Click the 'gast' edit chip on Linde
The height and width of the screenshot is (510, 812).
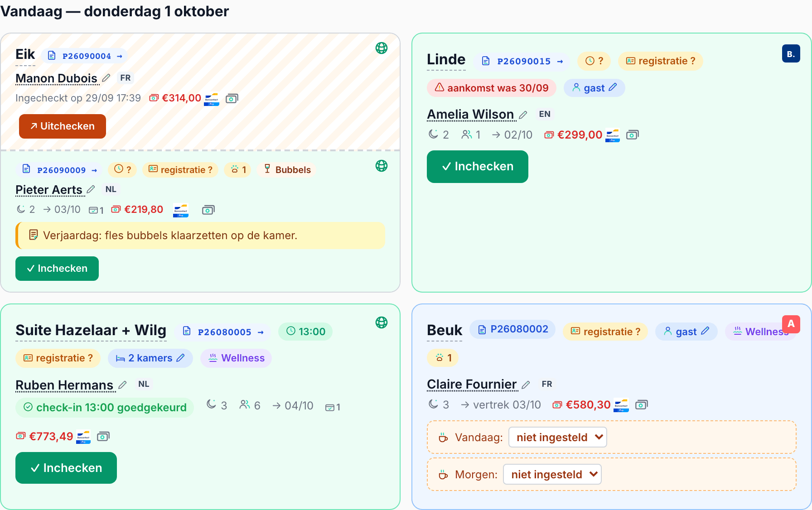click(x=594, y=88)
